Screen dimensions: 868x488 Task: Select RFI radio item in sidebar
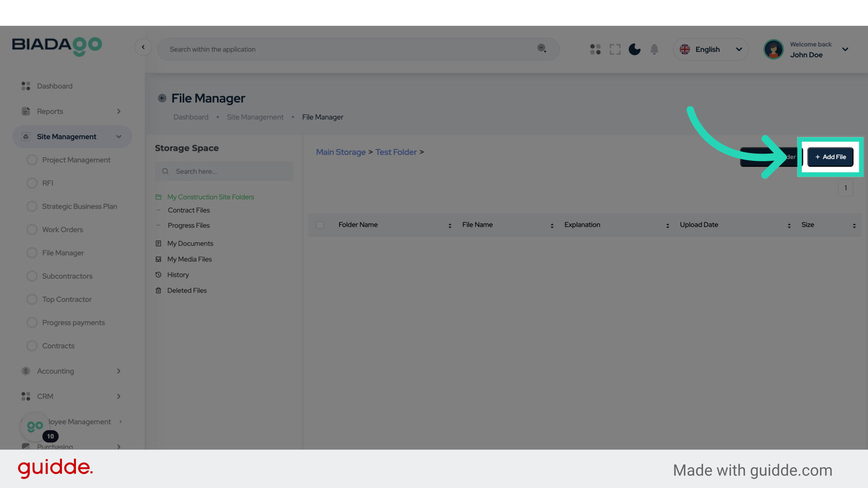tap(32, 183)
